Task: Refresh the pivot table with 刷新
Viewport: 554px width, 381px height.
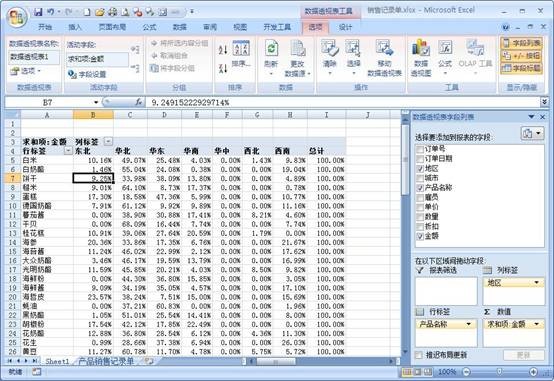Action: 271,58
